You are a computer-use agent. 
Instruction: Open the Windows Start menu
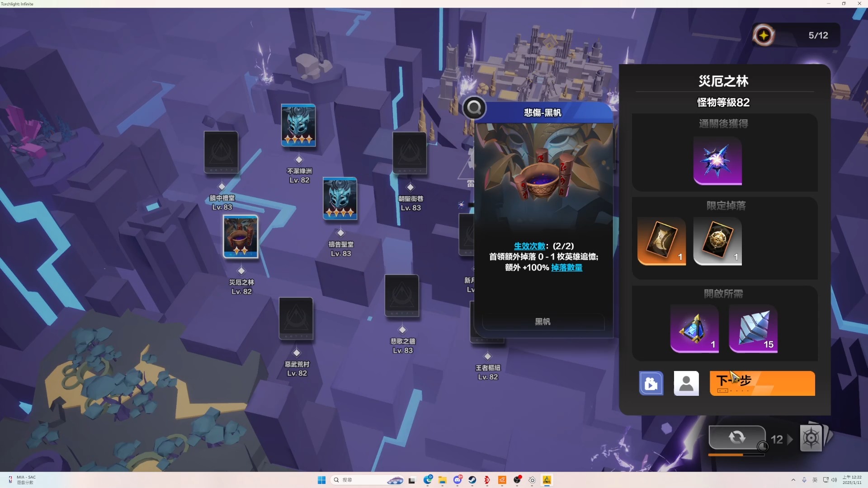click(321, 480)
